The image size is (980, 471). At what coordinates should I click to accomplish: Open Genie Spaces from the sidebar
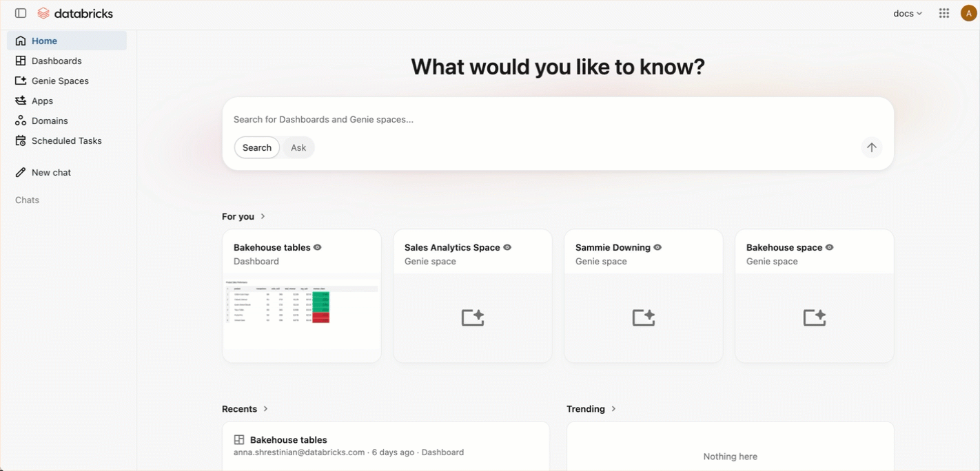click(67, 81)
